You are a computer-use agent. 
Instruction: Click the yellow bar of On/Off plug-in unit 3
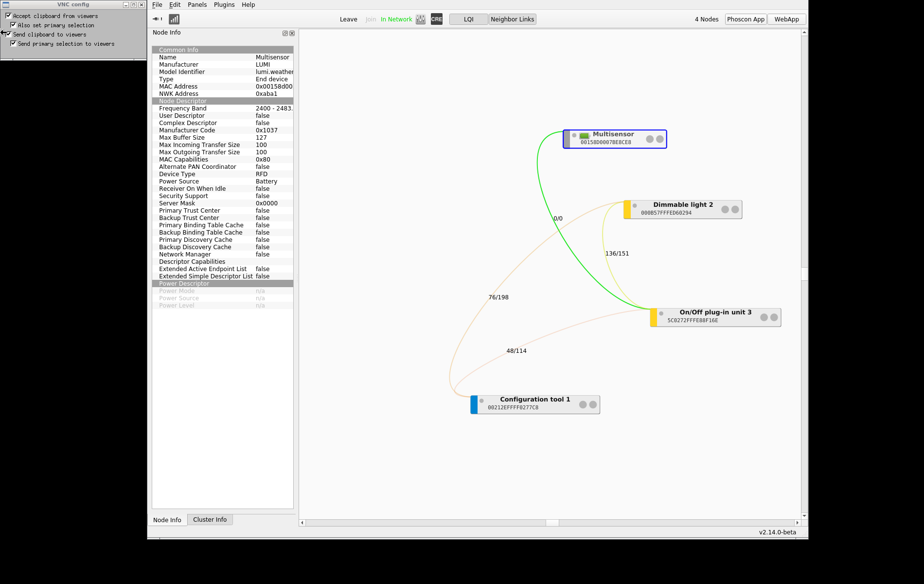coord(654,317)
